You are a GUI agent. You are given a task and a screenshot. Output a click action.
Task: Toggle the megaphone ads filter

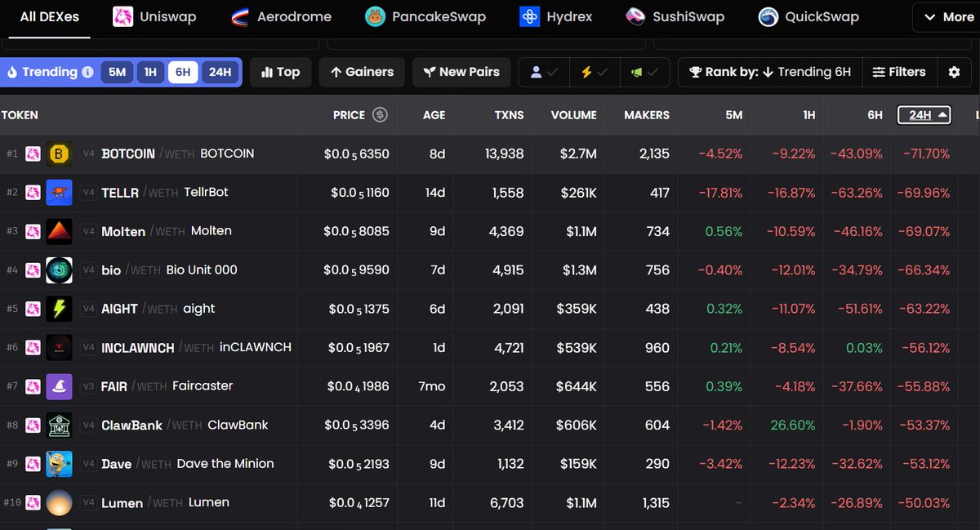tap(644, 72)
